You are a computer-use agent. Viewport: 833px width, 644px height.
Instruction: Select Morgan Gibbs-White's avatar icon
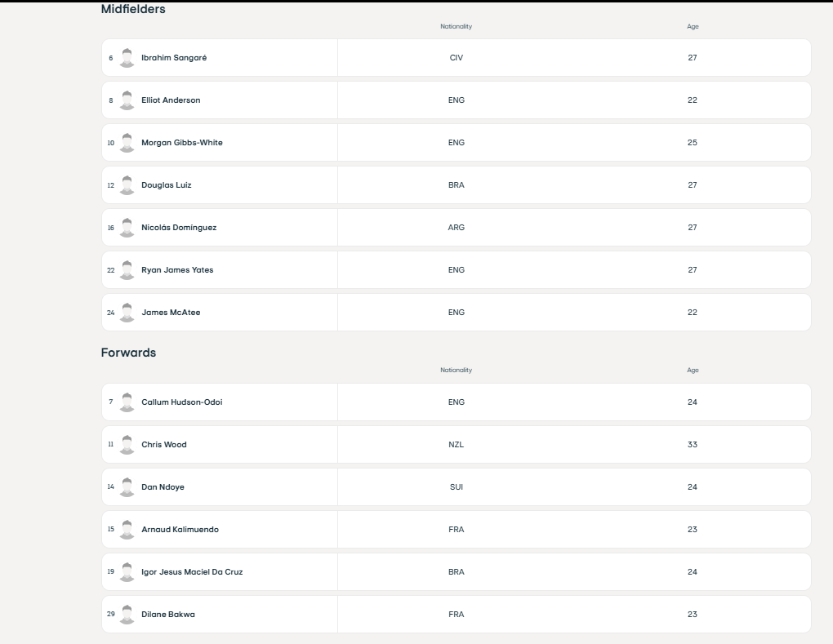coord(127,143)
